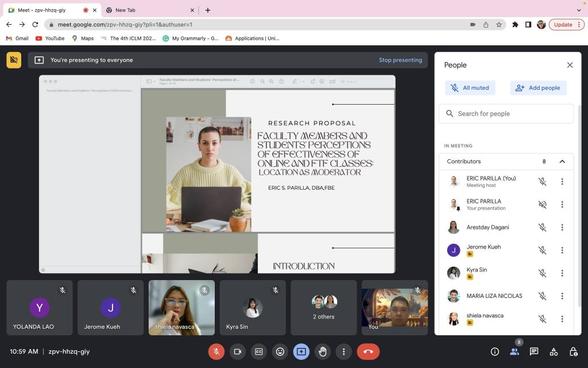Open the chat with everyone icon
The height and width of the screenshot is (368, 588).
click(x=534, y=351)
